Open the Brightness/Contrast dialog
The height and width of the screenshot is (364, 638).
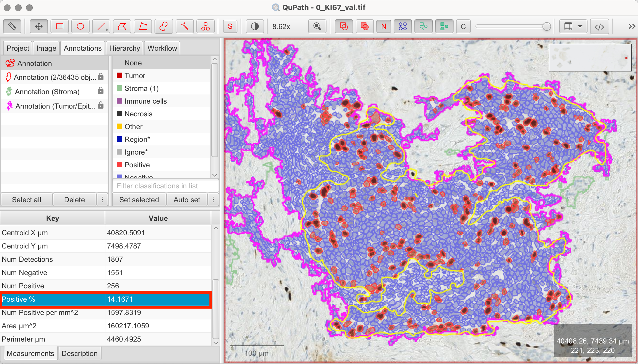click(255, 27)
